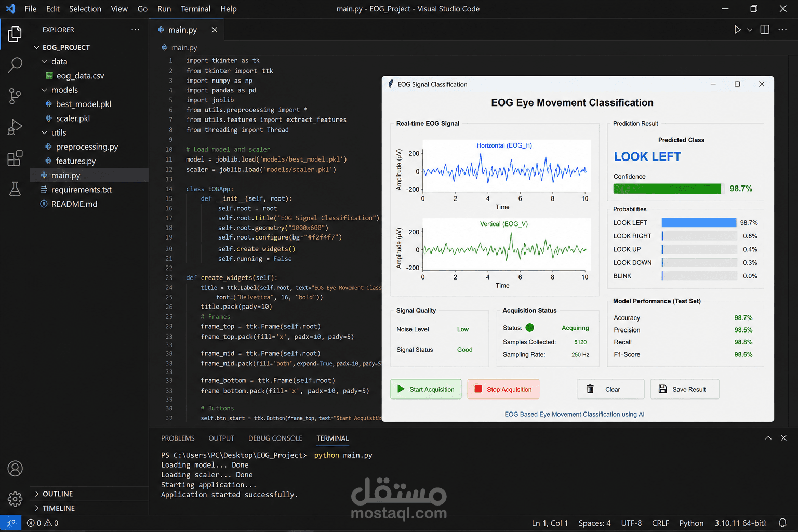
Task: Collapse the models folder
Action: [44, 90]
